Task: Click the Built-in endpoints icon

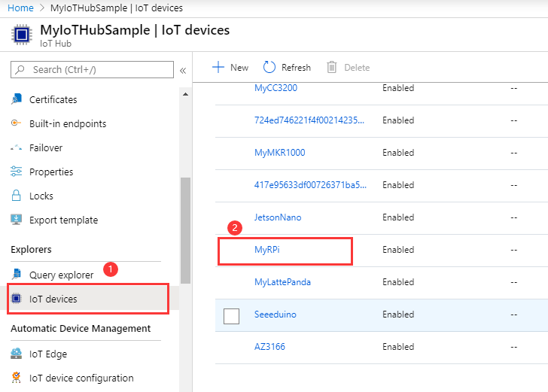Action: pyautogui.click(x=16, y=123)
